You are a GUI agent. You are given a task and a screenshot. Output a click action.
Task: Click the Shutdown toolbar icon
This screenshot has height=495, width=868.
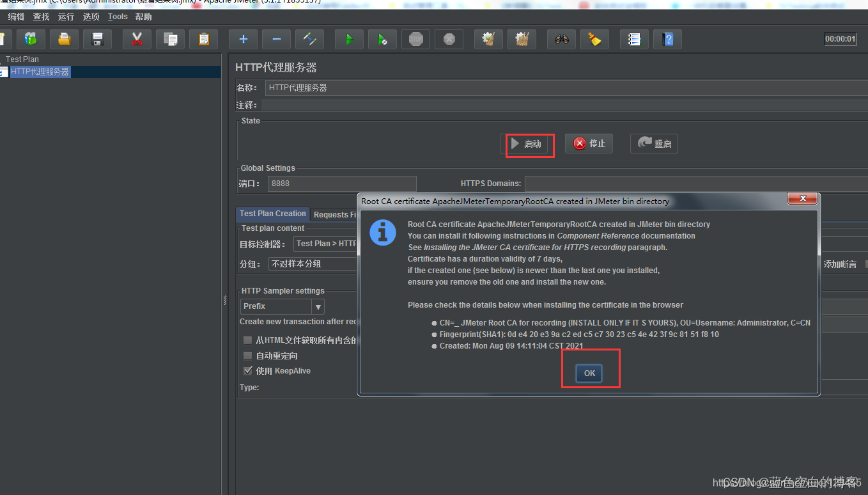(x=449, y=39)
